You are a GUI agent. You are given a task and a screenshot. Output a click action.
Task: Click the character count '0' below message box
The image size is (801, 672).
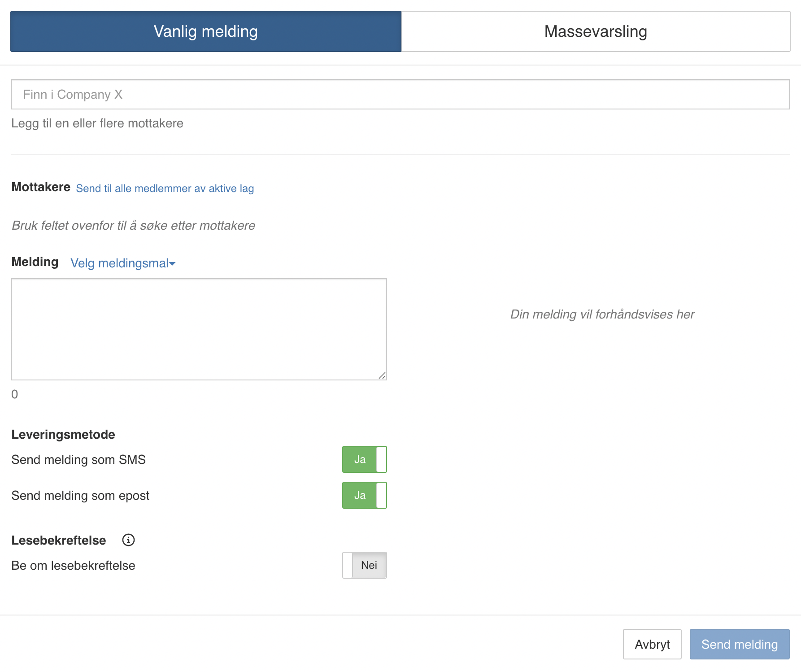click(15, 394)
